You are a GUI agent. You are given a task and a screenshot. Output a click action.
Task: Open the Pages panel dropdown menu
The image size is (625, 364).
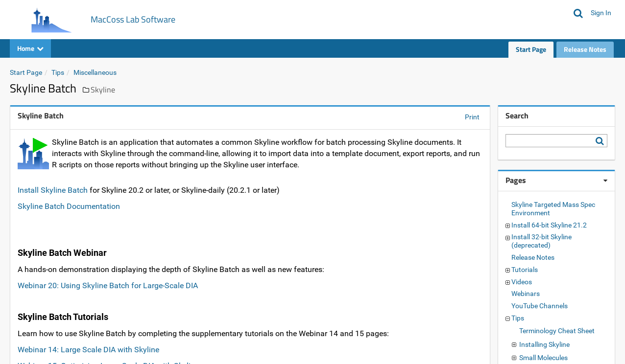coord(605,181)
